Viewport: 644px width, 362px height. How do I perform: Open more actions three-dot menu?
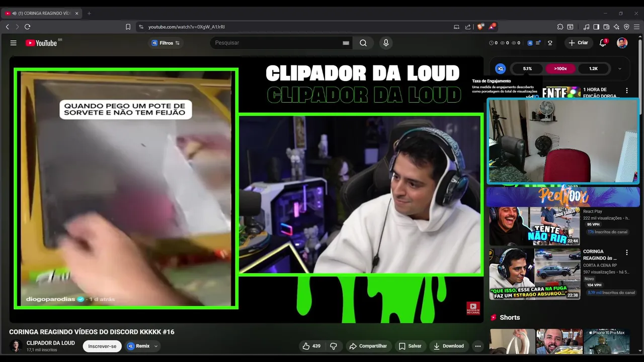pos(478,346)
